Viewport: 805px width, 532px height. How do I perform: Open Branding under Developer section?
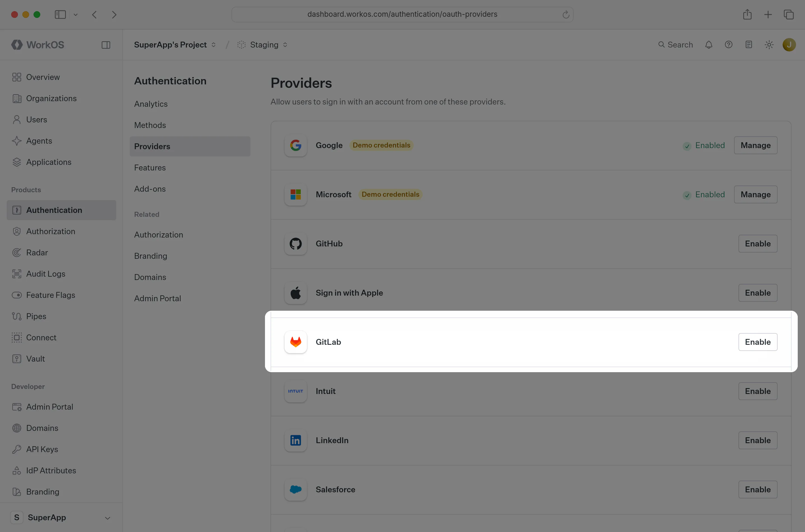coord(61,492)
